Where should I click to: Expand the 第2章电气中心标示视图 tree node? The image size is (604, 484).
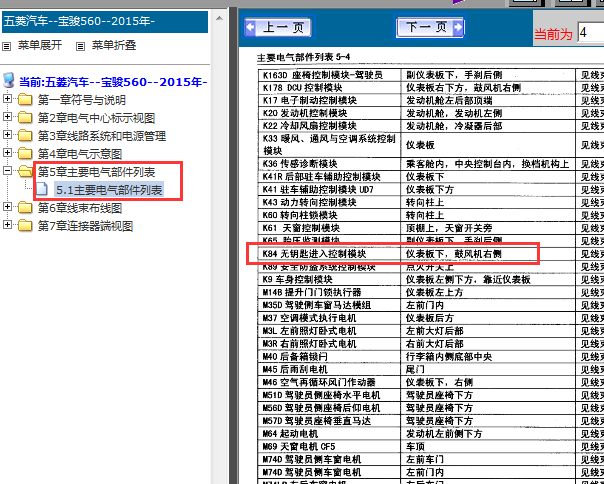(7, 116)
